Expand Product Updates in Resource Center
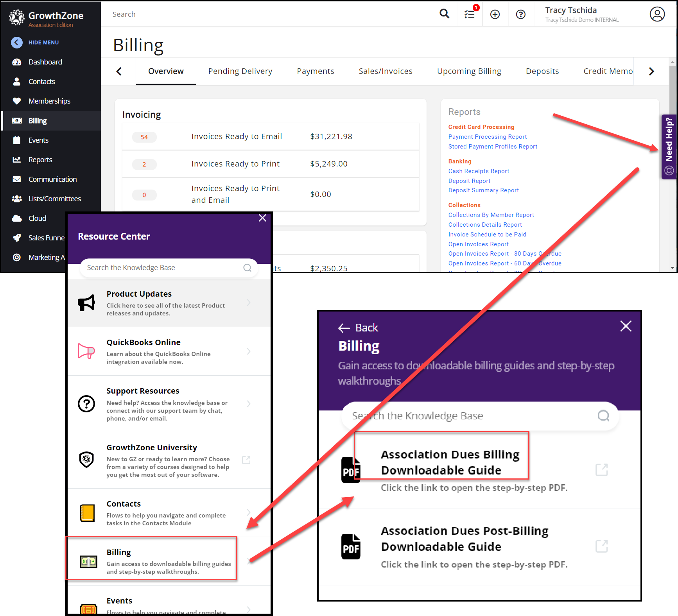The width and height of the screenshot is (678, 616). [x=169, y=303]
